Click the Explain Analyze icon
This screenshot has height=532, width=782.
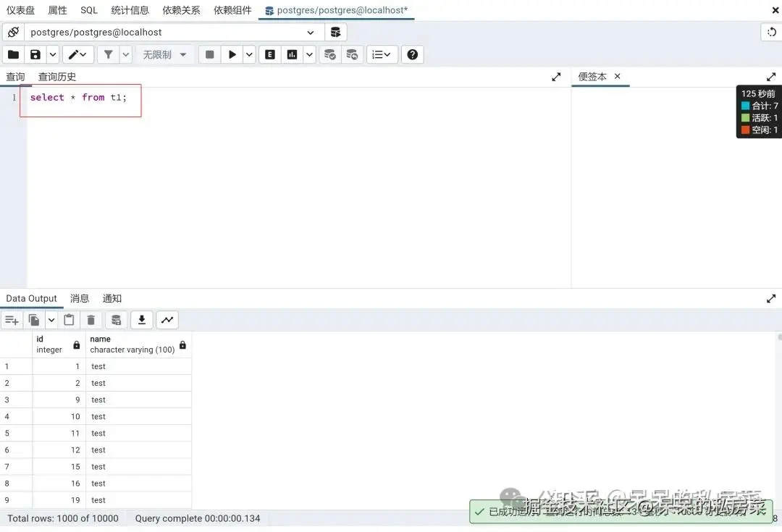click(x=293, y=55)
